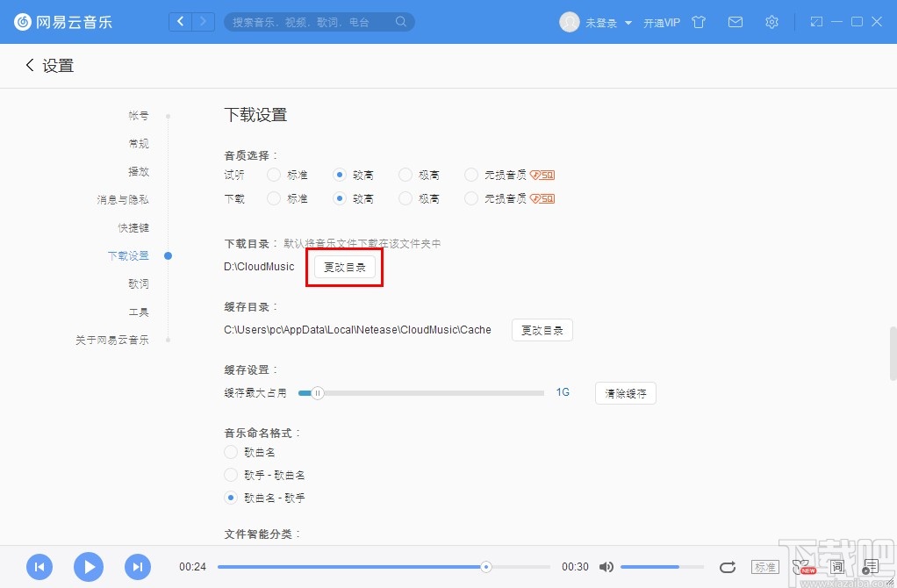Toggle lyrics with the 词 icon
This screenshot has height=588, width=897.
tap(837, 567)
